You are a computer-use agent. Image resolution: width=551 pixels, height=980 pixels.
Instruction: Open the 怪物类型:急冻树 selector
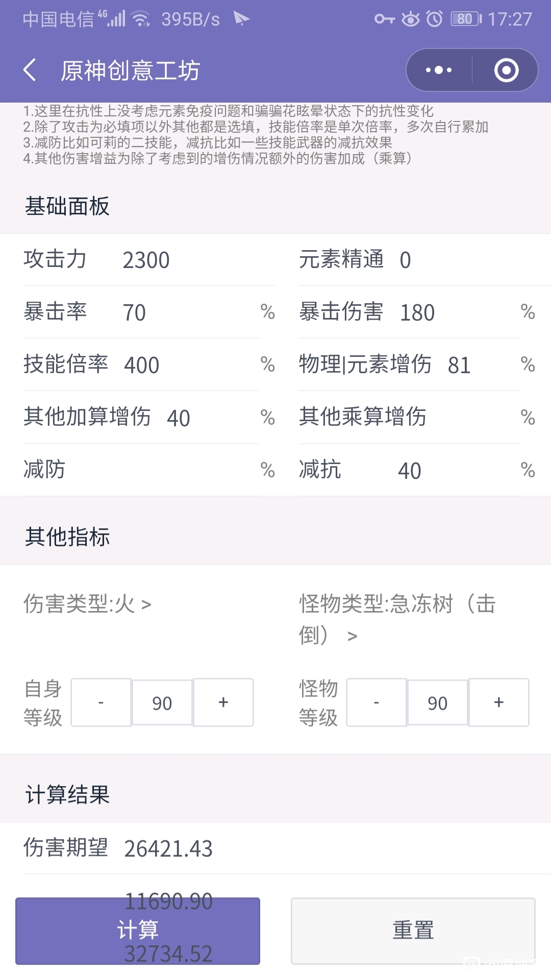398,620
